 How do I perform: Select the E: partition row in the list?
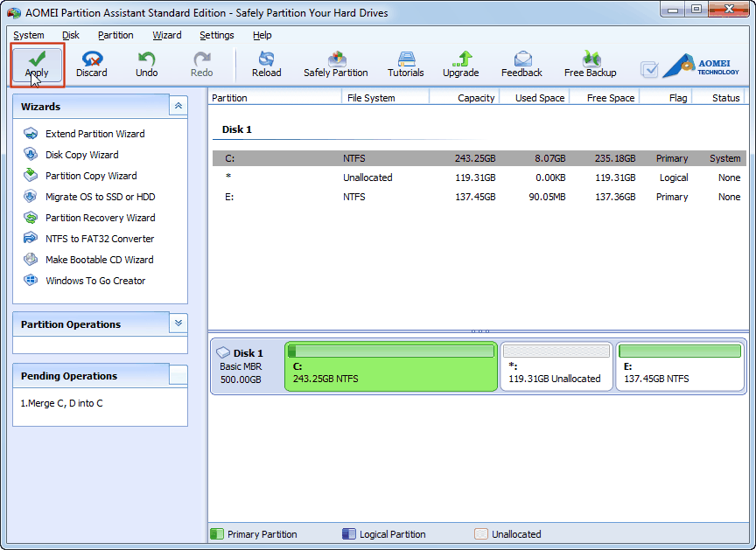coord(479,197)
